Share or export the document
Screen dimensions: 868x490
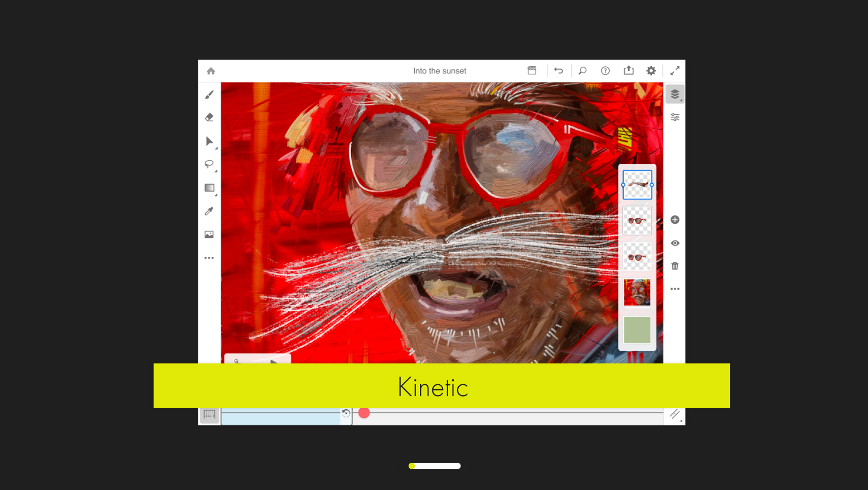629,70
